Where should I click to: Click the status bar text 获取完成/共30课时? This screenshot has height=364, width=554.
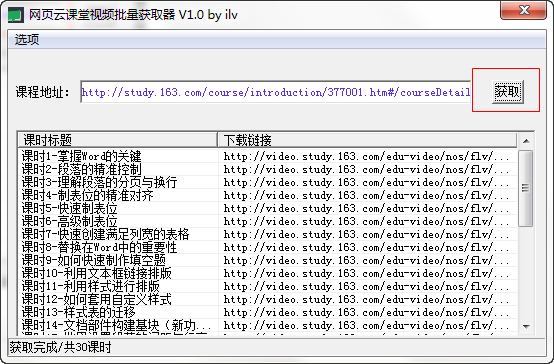click(60, 347)
